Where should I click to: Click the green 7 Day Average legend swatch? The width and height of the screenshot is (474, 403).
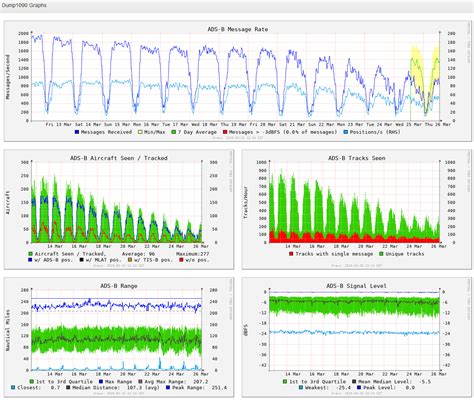point(173,132)
